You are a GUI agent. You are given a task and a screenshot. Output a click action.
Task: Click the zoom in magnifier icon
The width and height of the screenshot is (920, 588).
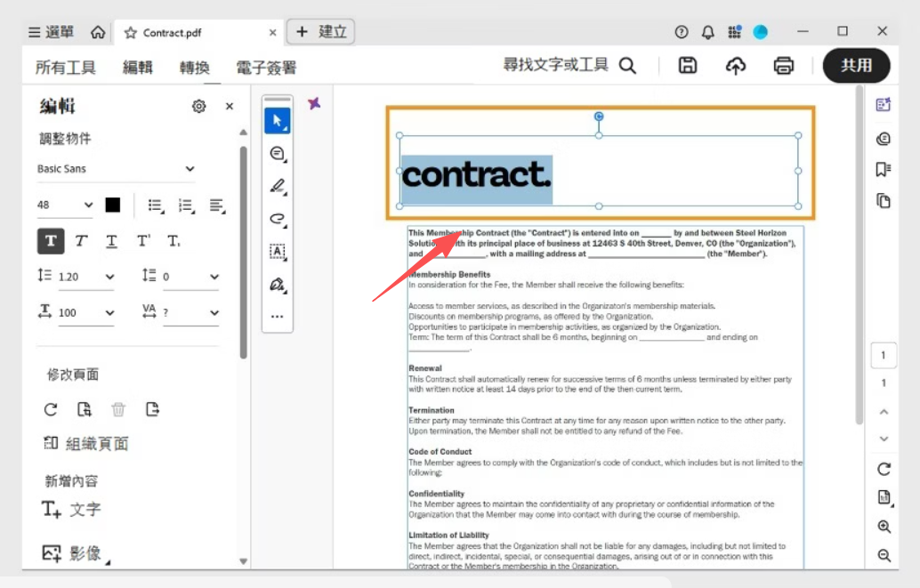point(883,527)
